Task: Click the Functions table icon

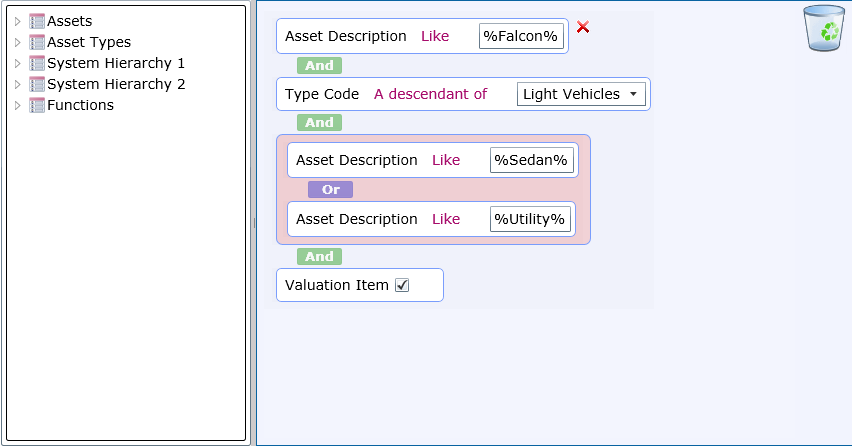Action: click(37, 105)
